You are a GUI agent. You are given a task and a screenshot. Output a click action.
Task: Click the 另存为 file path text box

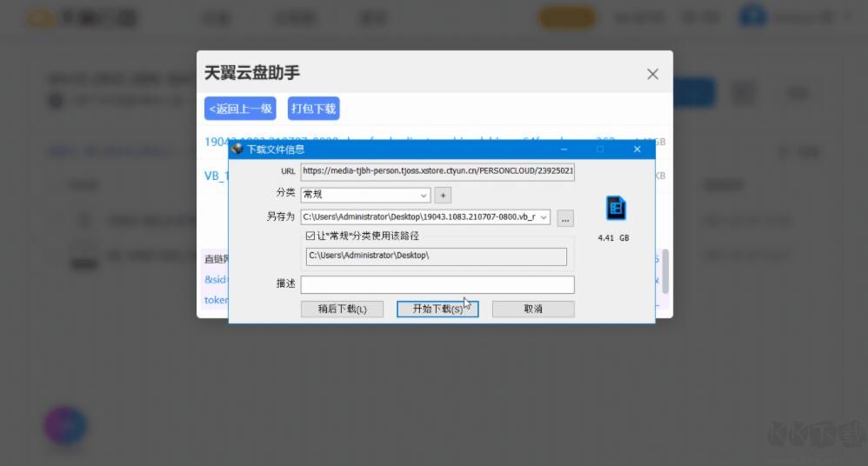tap(419, 217)
